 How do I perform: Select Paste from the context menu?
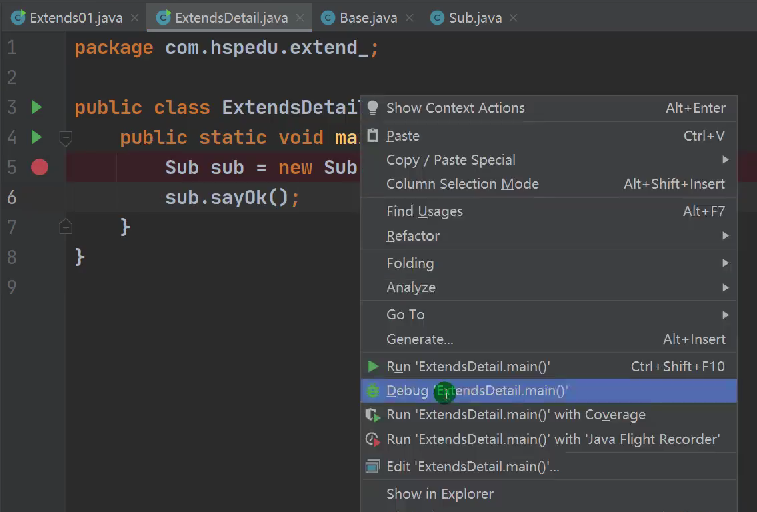click(x=549, y=136)
